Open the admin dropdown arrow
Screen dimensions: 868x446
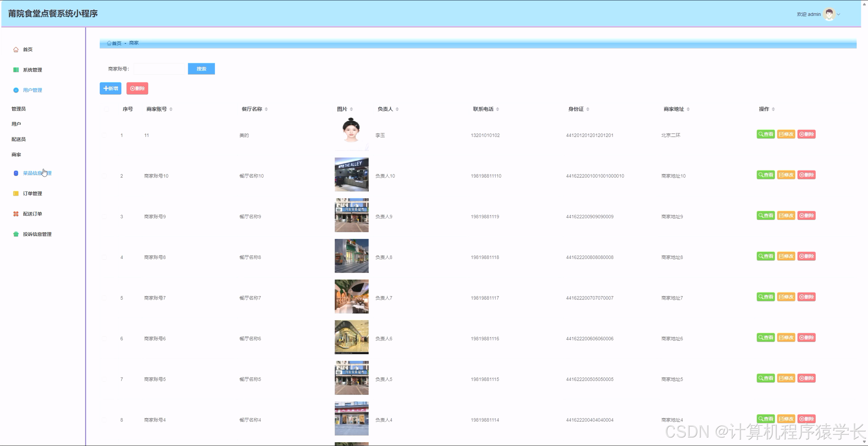(839, 14)
